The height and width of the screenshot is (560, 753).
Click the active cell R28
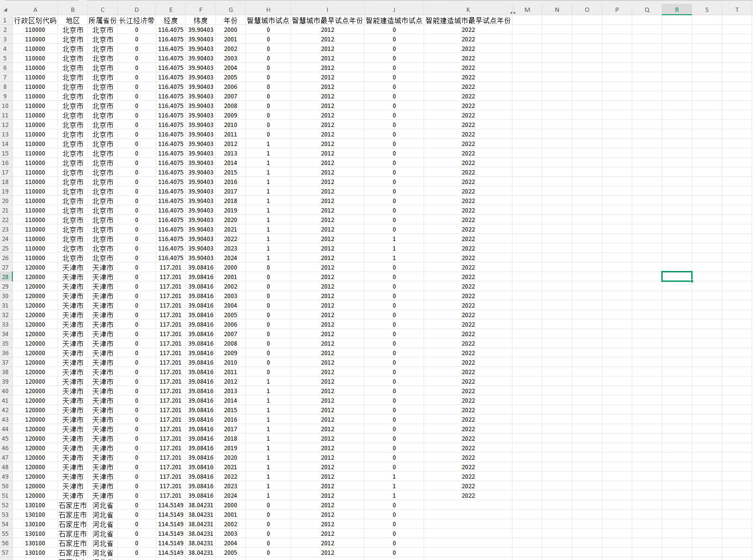[676, 277]
